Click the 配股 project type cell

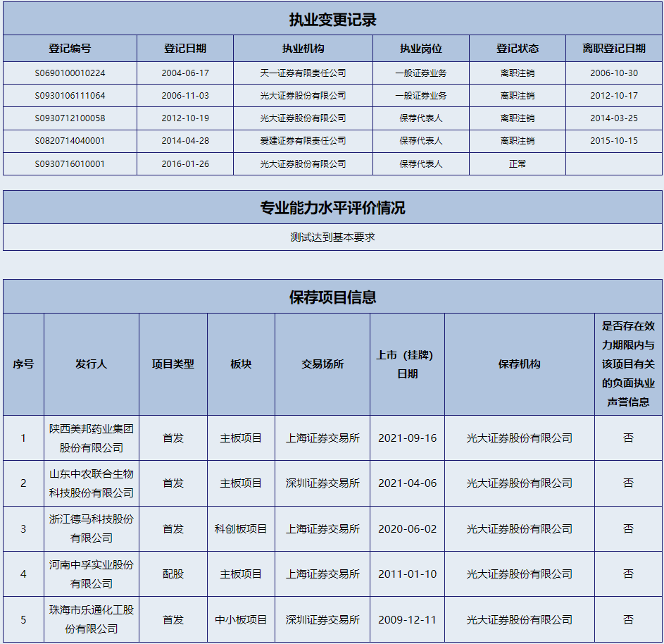coord(173,574)
